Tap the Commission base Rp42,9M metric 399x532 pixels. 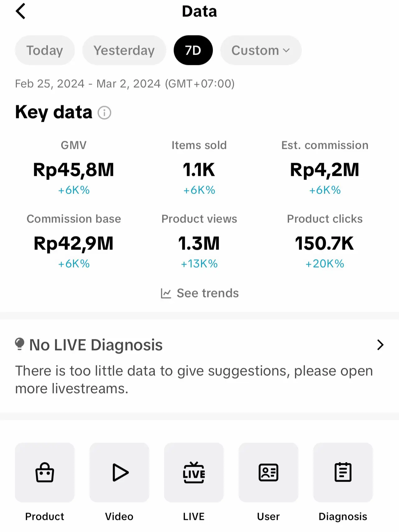[x=74, y=243]
